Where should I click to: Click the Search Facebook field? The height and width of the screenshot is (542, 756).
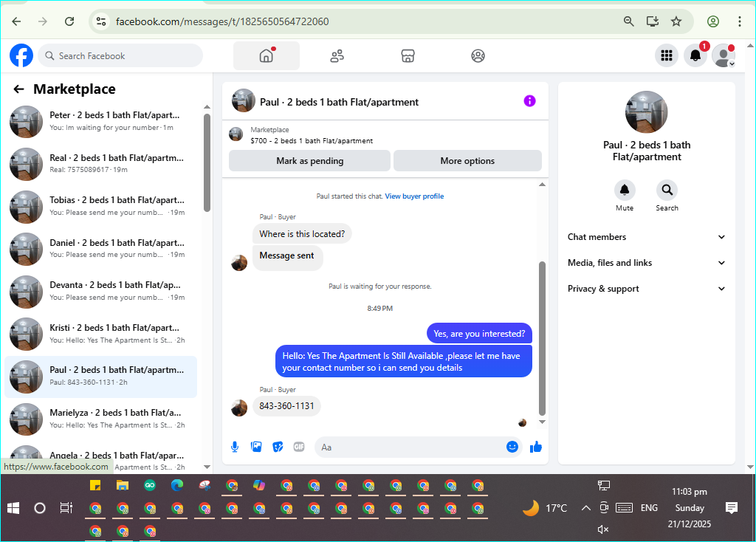pyautogui.click(x=120, y=56)
